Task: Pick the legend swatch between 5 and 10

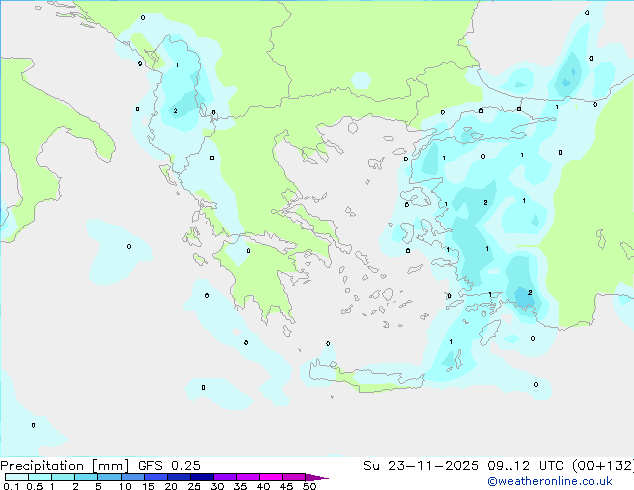Action: [x=109, y=477]
